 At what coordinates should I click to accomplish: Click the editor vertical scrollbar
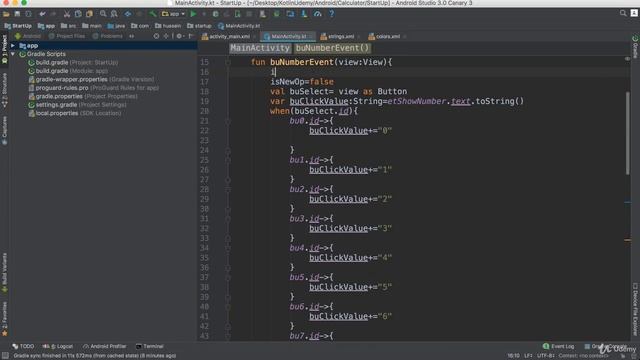pyautogui.click(x=627, y=134)
